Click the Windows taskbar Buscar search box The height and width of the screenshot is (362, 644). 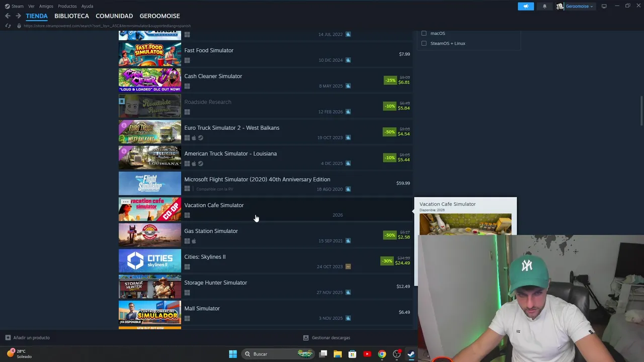click(x=277, y=354)
